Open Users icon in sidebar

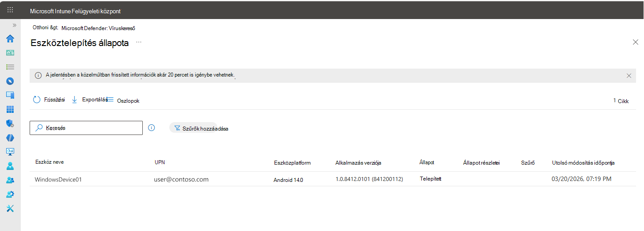[10, 166]
